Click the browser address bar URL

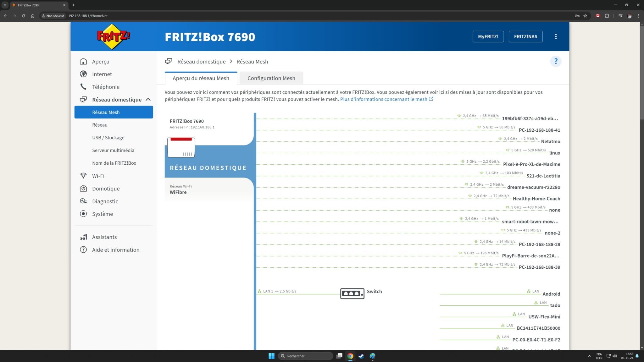point(88,16)
